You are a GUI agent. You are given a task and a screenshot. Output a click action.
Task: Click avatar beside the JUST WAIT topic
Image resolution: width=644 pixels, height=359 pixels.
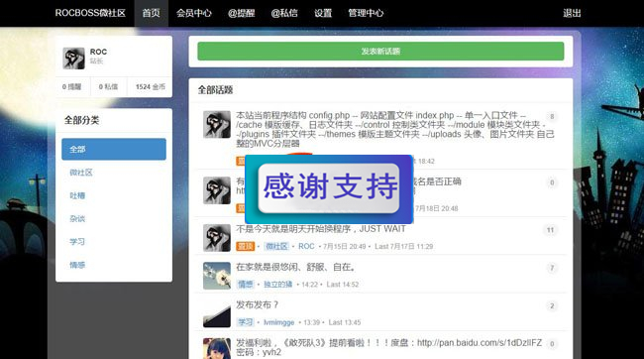[217, 238]
